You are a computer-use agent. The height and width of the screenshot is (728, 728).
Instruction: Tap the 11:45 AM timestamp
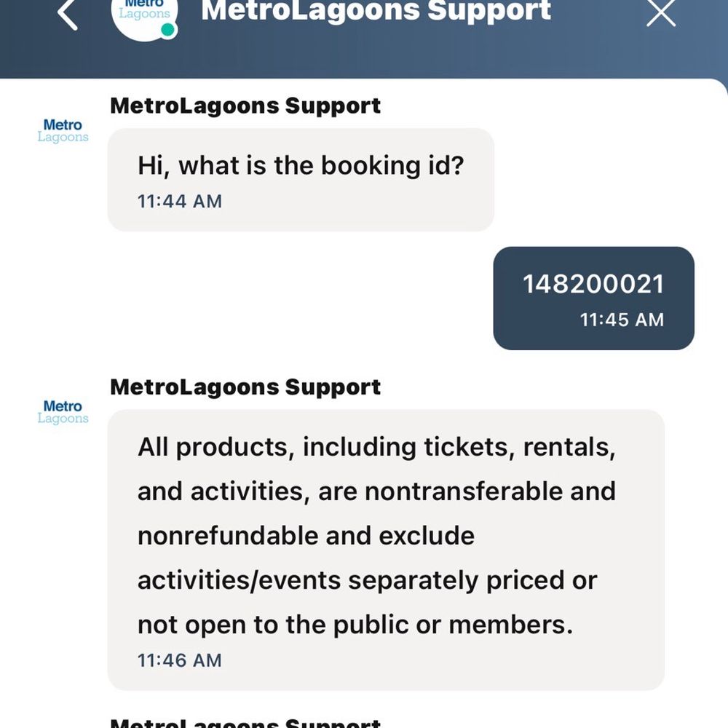click(622, 320)
